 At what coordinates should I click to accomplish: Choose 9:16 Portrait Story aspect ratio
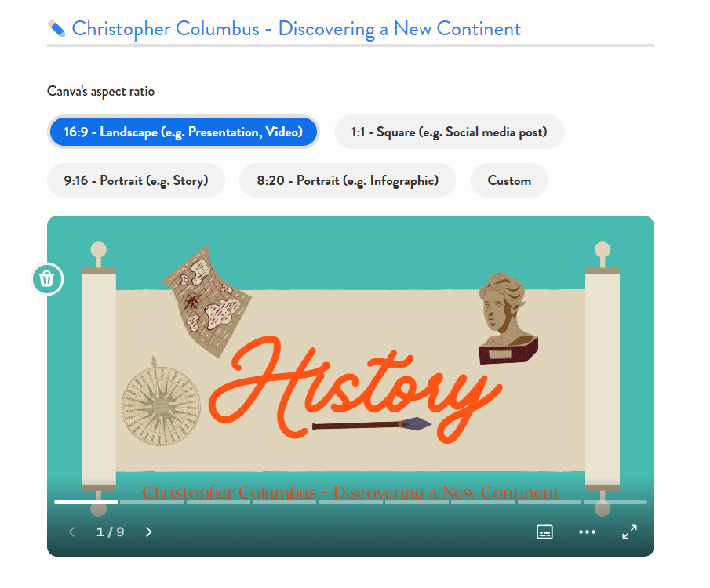click(x=136, y=180)
